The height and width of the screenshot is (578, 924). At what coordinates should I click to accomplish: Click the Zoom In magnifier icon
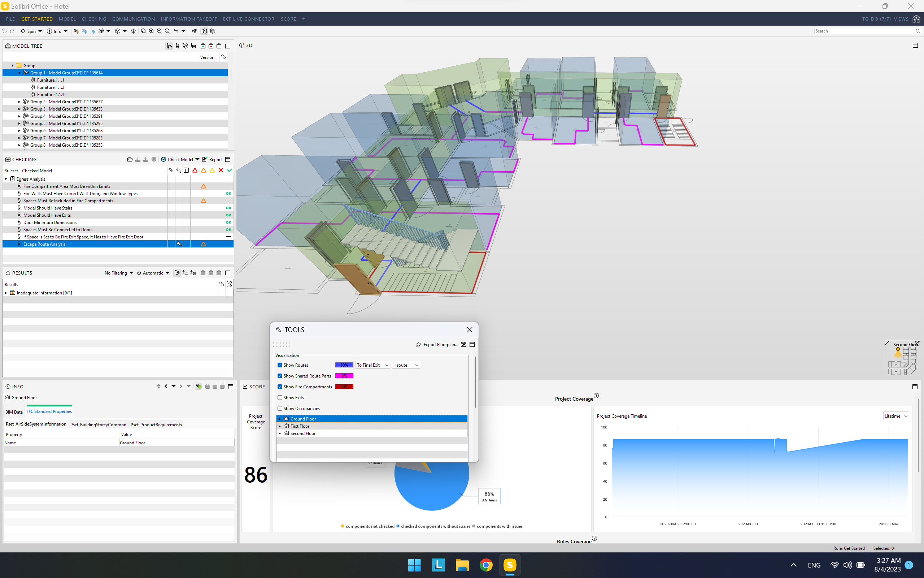152,31
